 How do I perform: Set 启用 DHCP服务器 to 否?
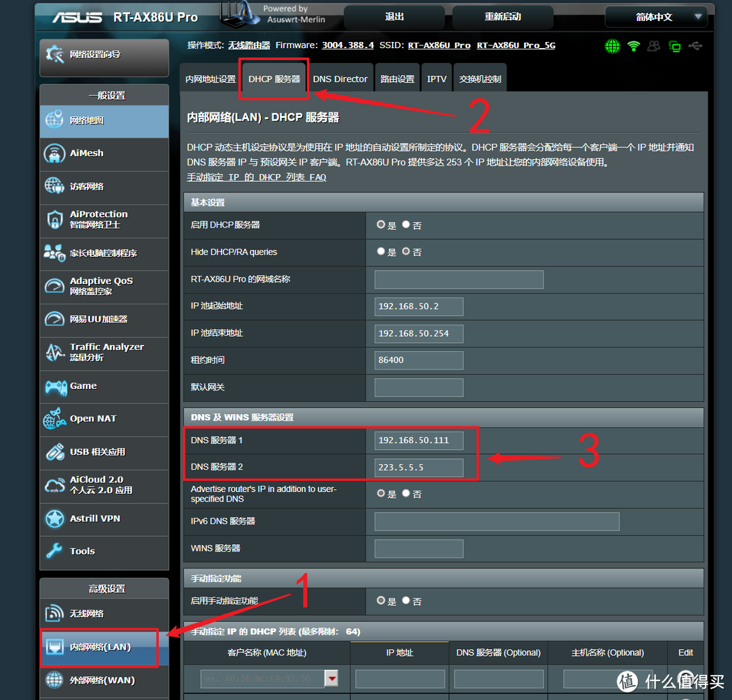coord(406,224)
